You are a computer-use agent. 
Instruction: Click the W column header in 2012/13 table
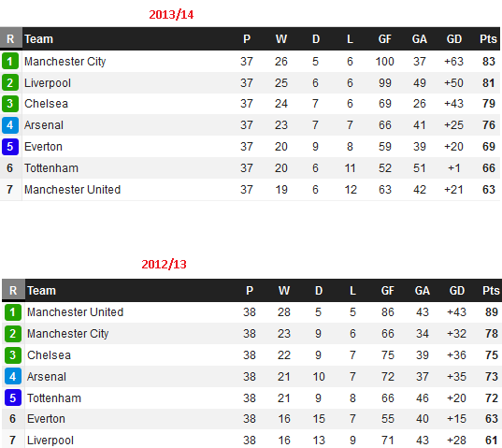[284, 291]
